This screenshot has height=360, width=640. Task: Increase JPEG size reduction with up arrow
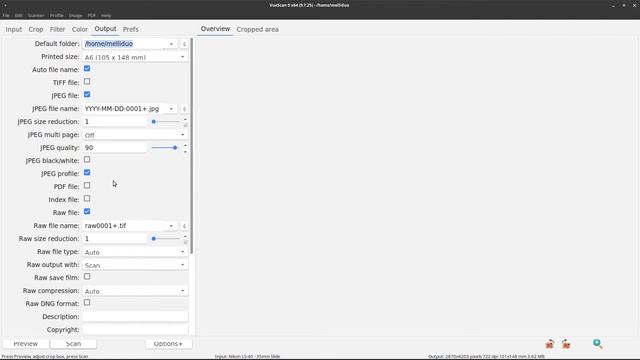point(185,120)
